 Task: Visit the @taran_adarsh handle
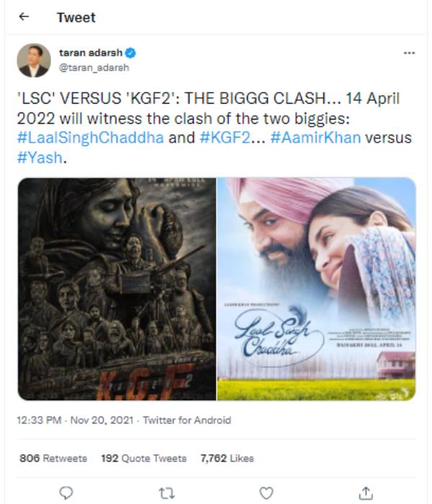point(94,68)
